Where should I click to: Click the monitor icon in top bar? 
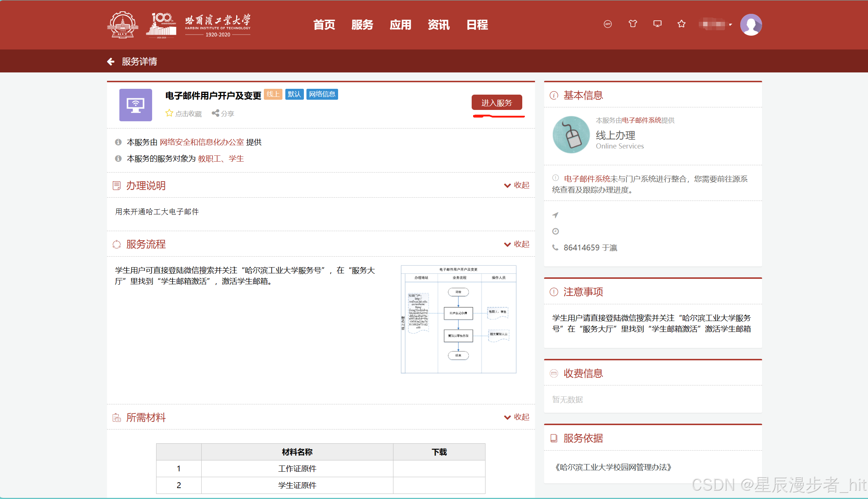pos(657,24)
